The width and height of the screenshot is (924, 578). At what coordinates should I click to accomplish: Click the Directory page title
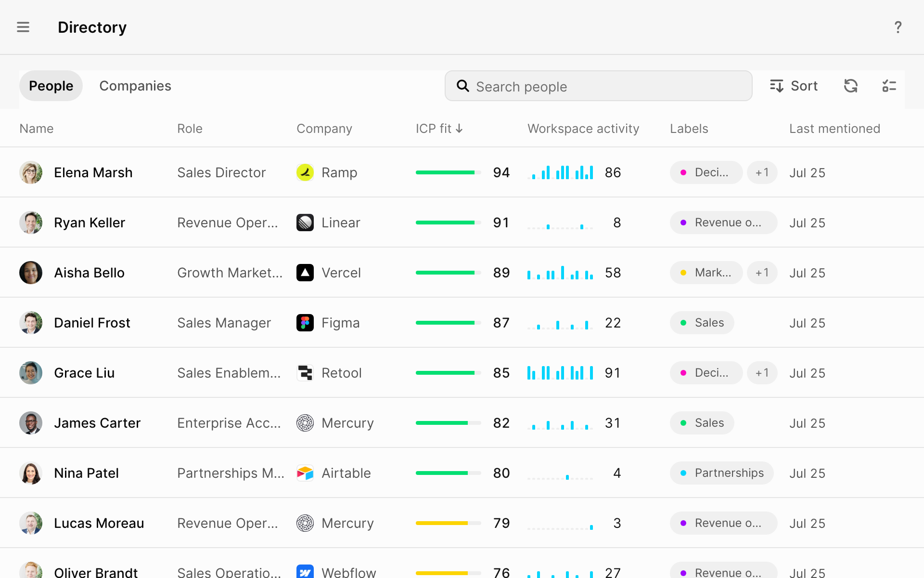(92, 27)
